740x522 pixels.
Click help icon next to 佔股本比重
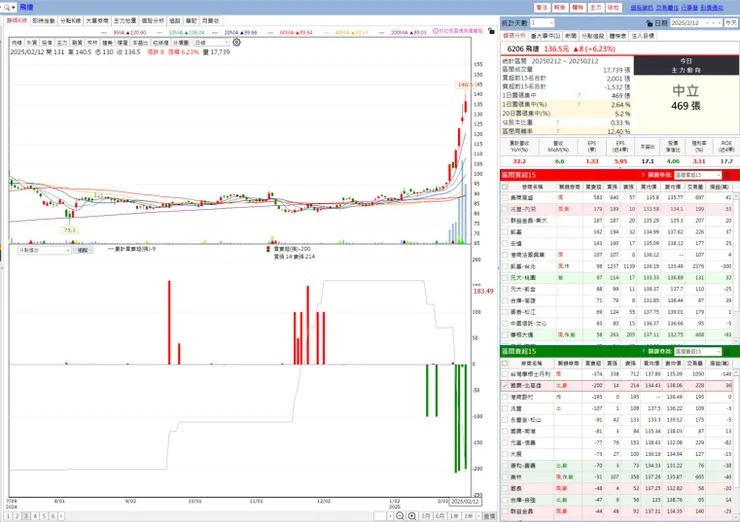coord(557,123)
